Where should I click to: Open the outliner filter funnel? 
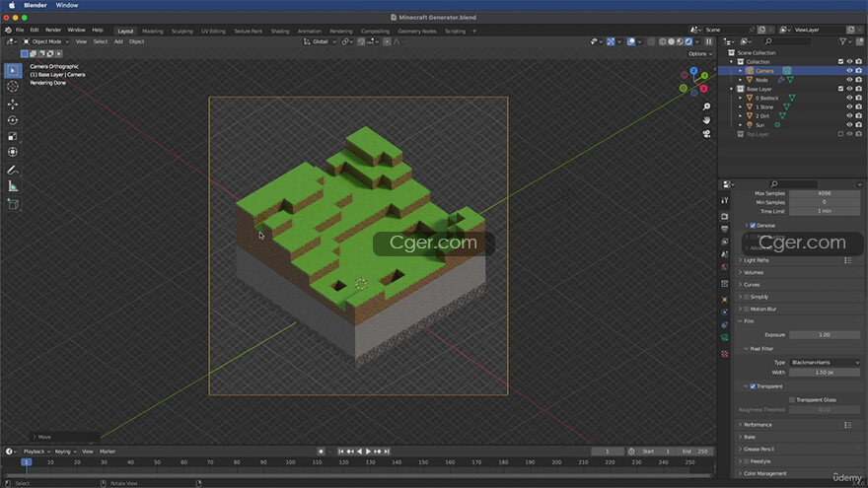point(842,41)
